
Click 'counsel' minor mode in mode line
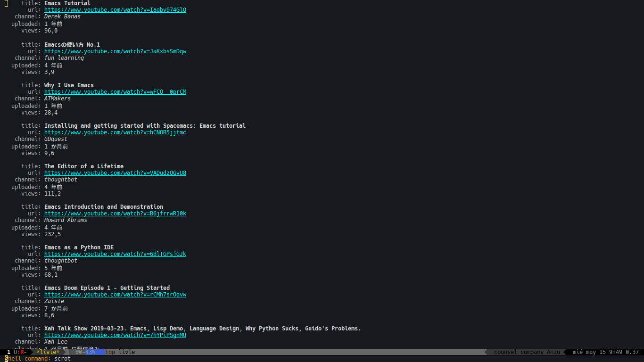click(x=505, y=352)
